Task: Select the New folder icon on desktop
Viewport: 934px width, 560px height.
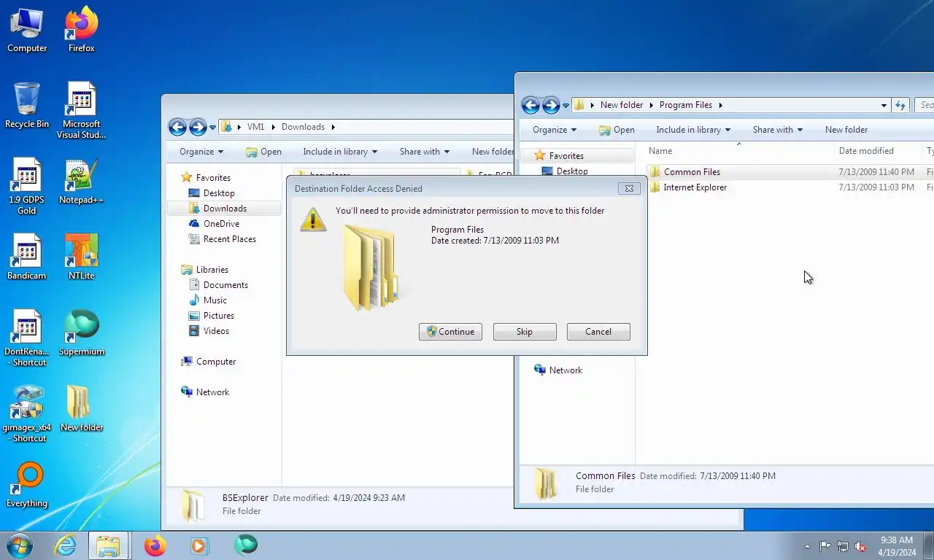Action: [x=82, y=410]
